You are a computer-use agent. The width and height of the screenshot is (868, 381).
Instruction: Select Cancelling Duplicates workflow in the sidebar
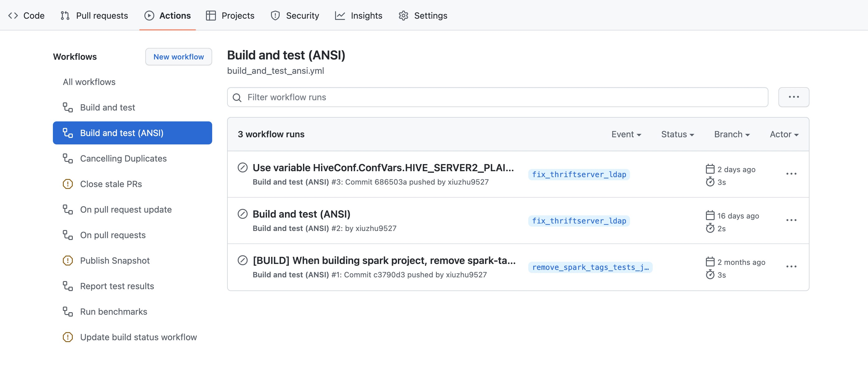tap(123, 158)
